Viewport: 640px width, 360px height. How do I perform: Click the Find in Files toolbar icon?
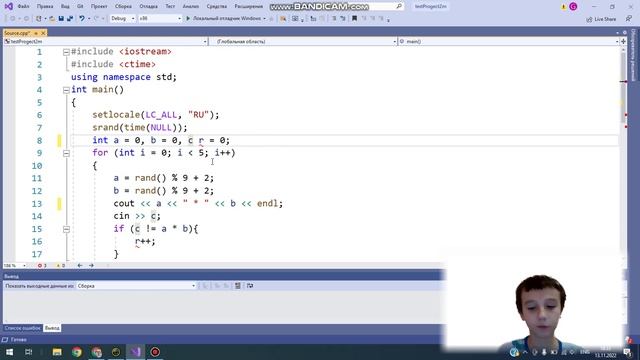(x=283, y=19)
